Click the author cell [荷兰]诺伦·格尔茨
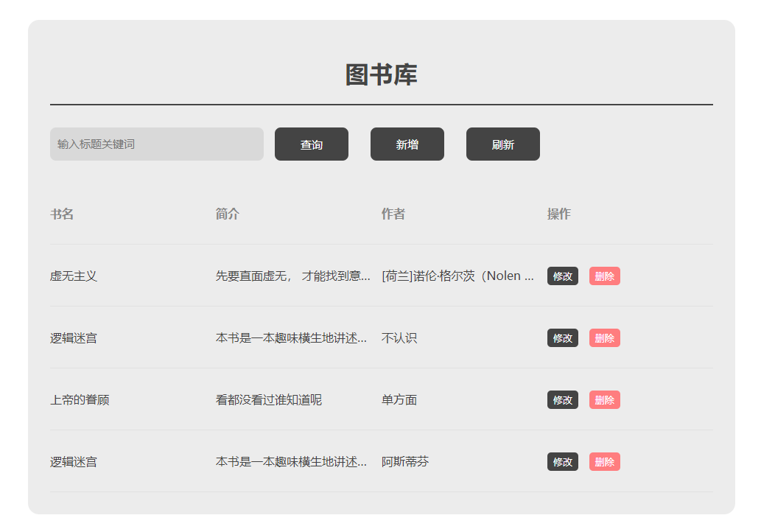The image size is (761, 532). [x=457, y=276]
